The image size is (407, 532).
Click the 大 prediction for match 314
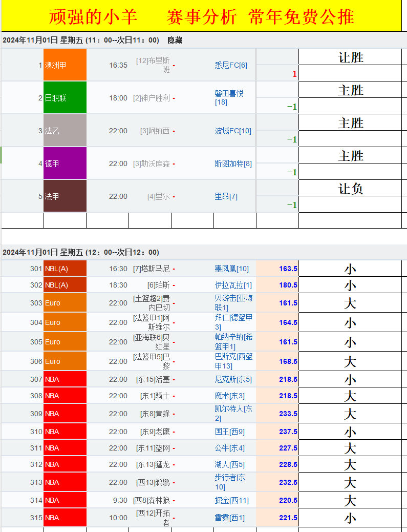point(350,501)
